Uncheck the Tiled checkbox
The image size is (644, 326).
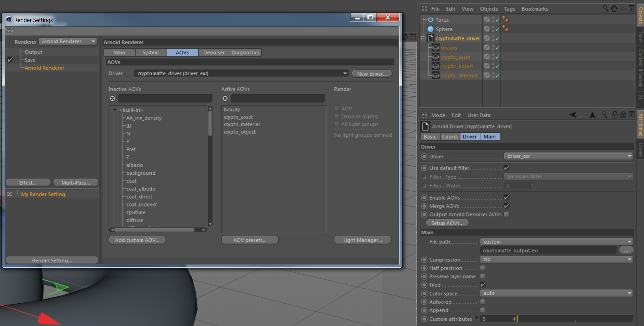483,285
